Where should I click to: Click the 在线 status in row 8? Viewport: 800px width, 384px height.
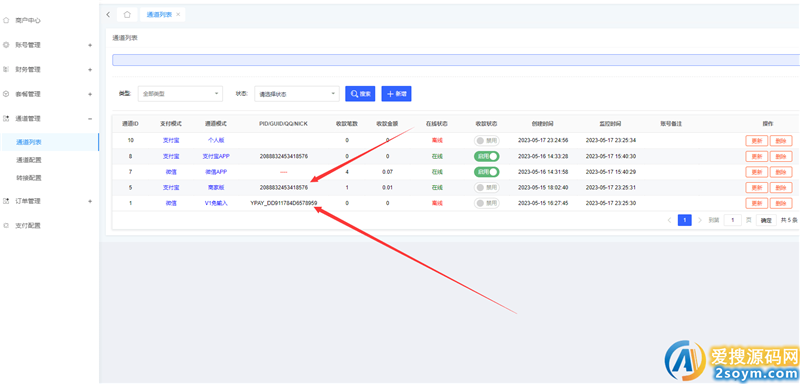(x=437, y=156)
